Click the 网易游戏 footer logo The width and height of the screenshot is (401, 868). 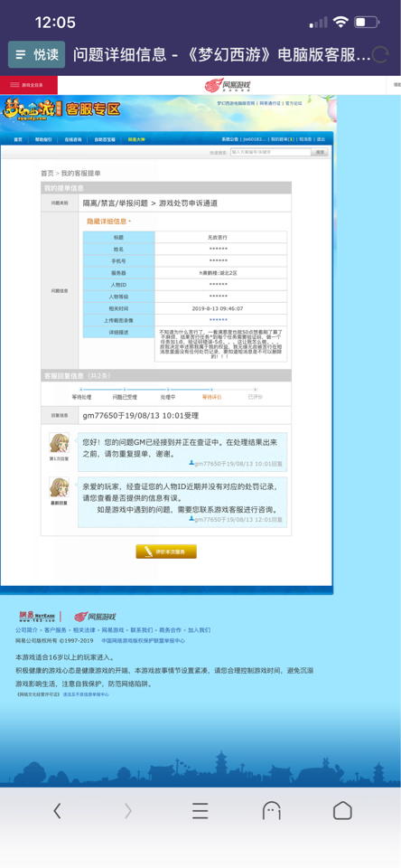(x=95, y=617)
